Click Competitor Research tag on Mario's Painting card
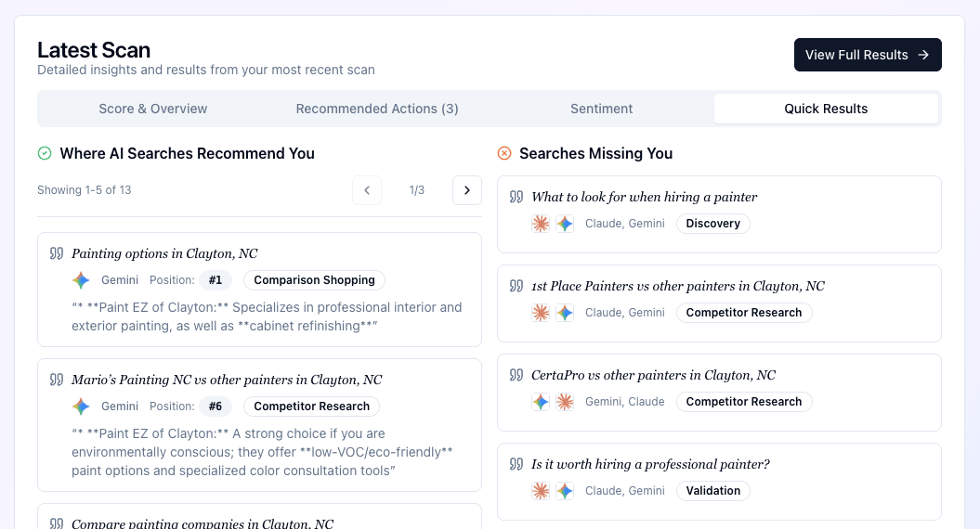Screen dimensions: 980x529 click(311, 406)
